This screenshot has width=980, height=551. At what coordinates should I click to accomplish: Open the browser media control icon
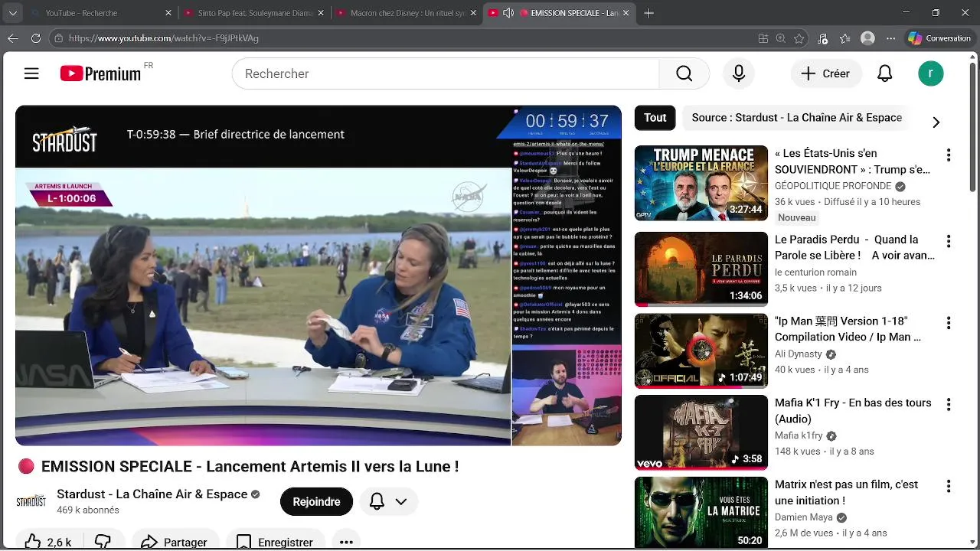[x=822, y=38]
